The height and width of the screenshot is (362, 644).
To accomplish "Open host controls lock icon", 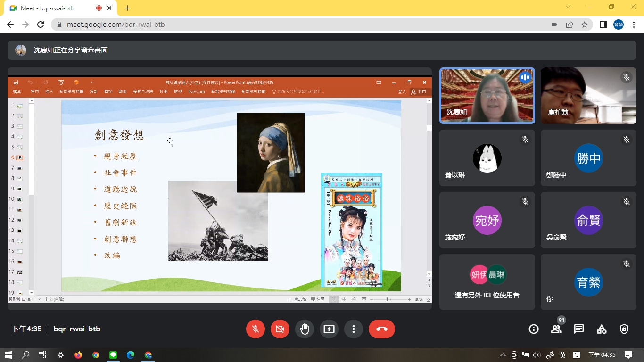I will [624, 329].
